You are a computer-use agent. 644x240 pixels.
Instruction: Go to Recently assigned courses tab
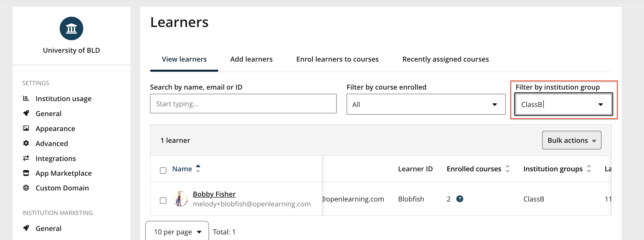coord(445,59)
